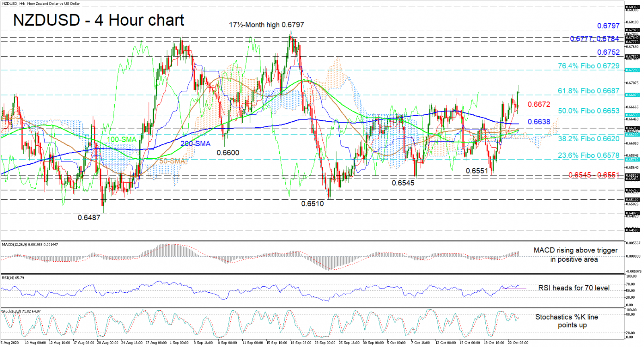The height and width of the screenshot is (347, 644).
Task: Select the 0.6510 low annotation
Action: 312,204
